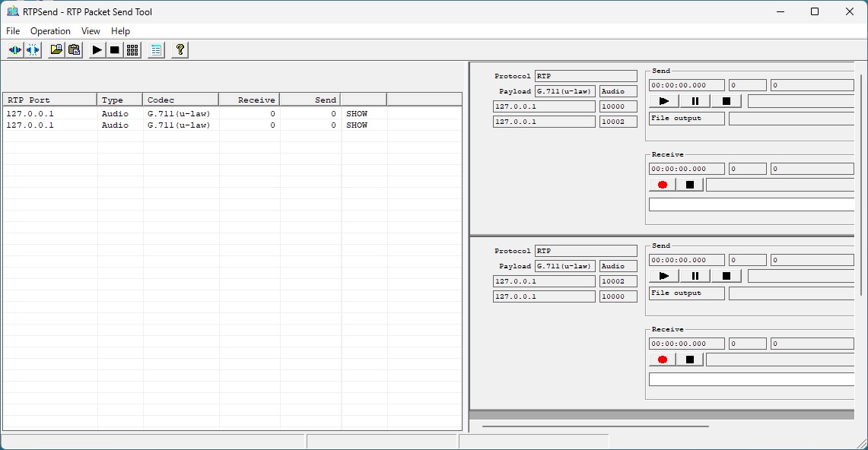Click the first connect-session toolbar icon
The height and width of the screenshot is (450, 868).
(x=15, y=50)
